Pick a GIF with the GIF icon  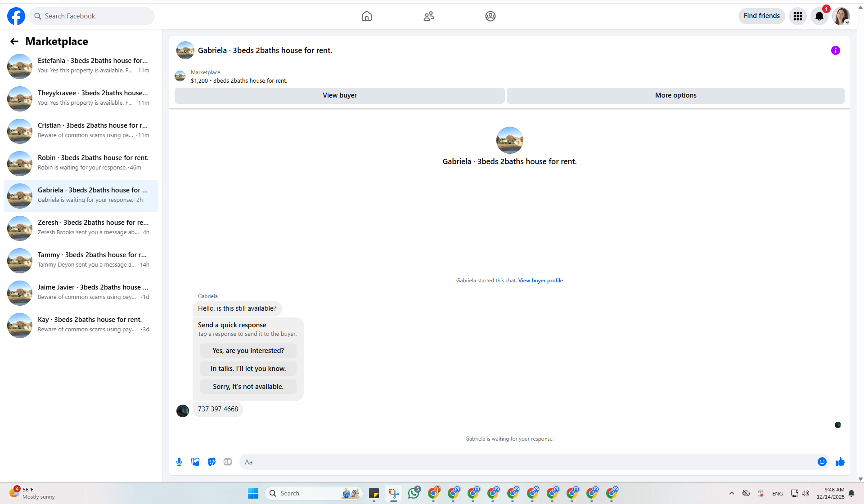tap(228, 462)
